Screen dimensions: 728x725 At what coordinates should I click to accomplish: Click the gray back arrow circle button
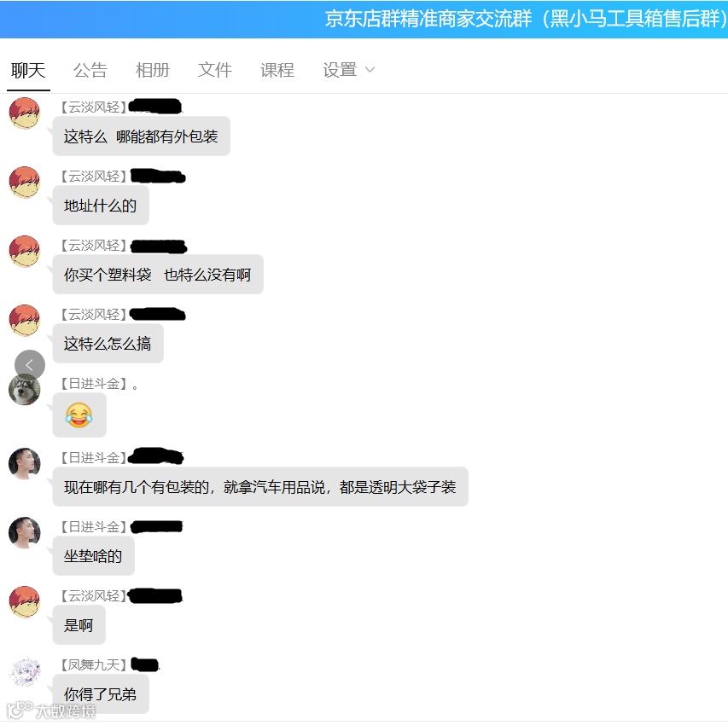30,365
